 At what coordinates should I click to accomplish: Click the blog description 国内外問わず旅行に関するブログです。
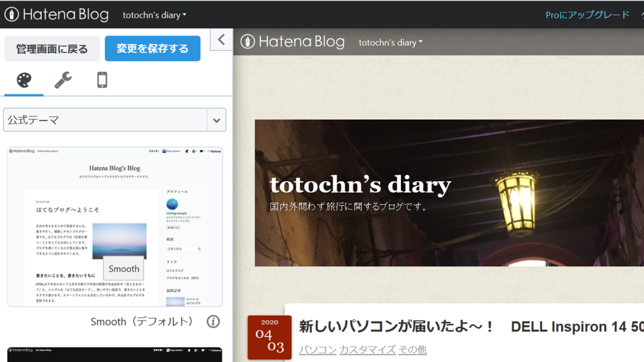pyautogui.click(x=349, y=207)
